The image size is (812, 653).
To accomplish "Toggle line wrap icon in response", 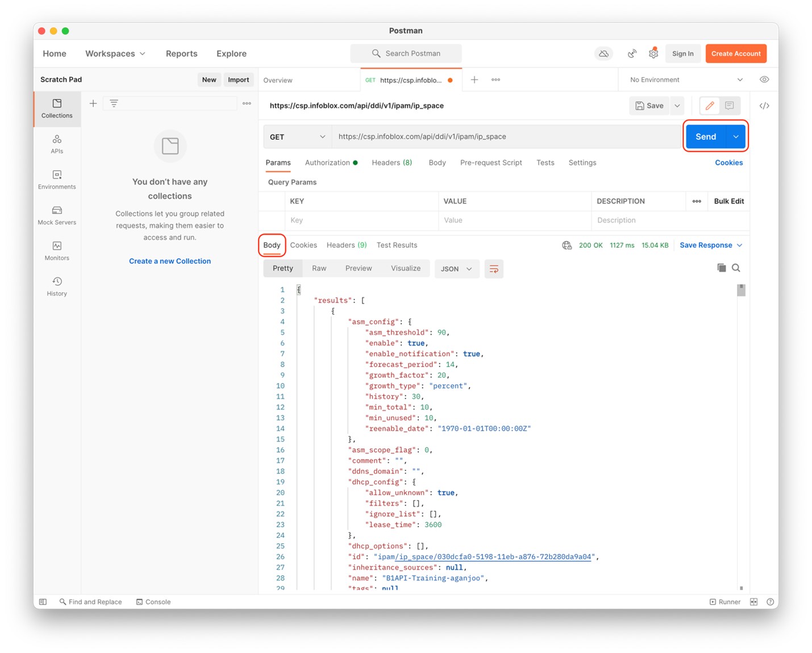I will [x=494, y=269].
